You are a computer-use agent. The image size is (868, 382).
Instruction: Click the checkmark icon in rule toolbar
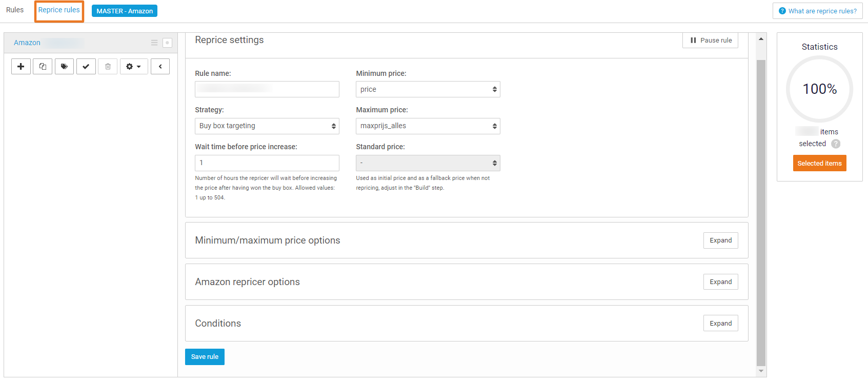[86, 67]
